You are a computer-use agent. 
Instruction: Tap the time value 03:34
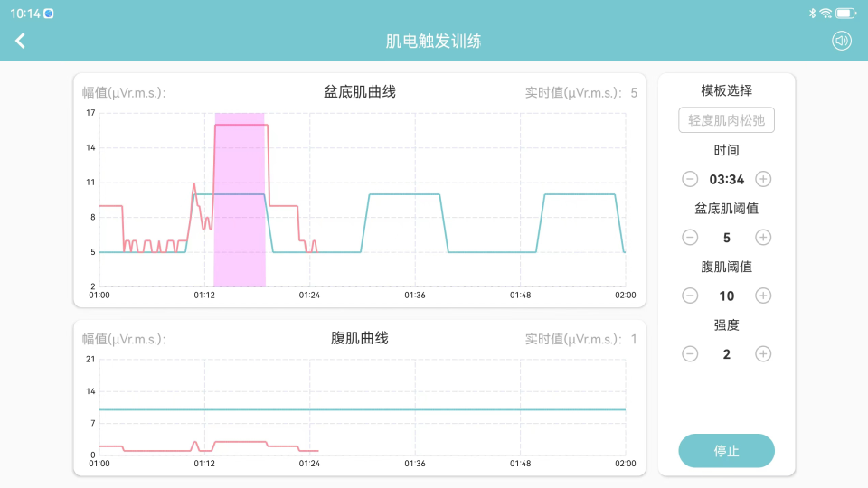[726, 179]
